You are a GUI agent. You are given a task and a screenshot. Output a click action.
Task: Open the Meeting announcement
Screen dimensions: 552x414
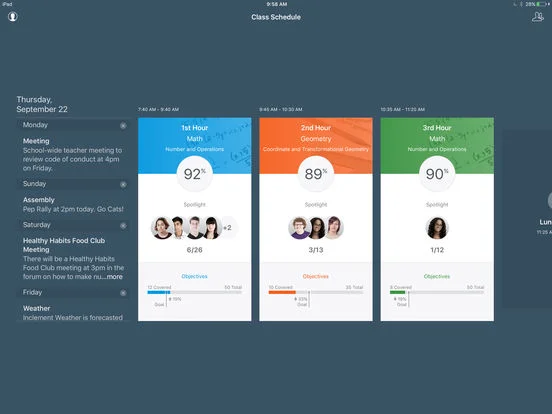click(73, 155)
